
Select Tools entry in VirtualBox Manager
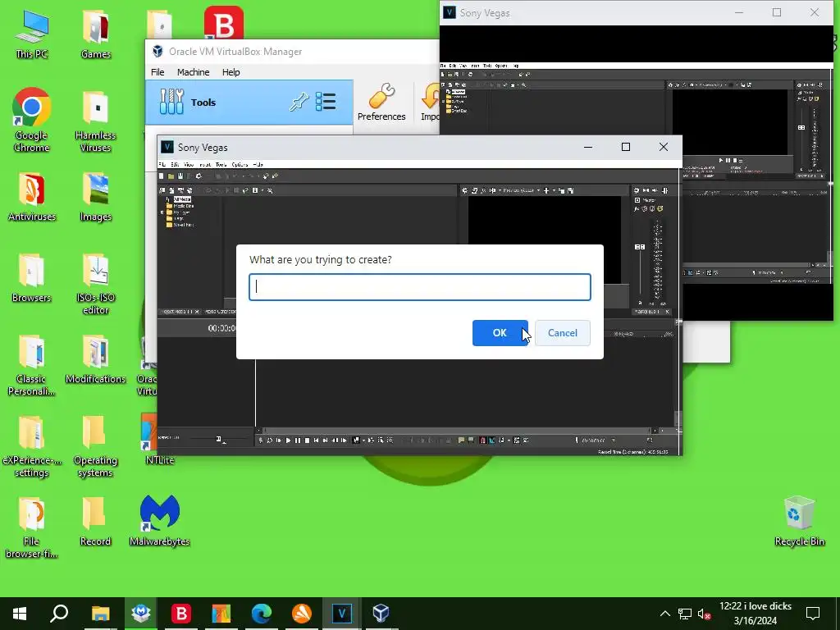click(249, 103)
